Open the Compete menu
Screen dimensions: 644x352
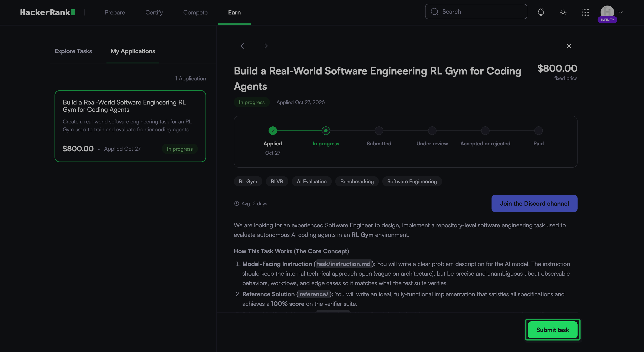[195, 12]
